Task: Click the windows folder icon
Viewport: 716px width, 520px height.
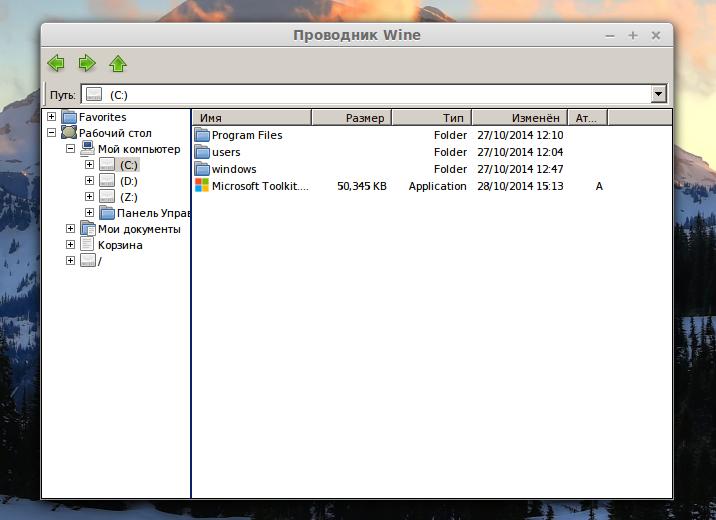Action: coord(202,168)
